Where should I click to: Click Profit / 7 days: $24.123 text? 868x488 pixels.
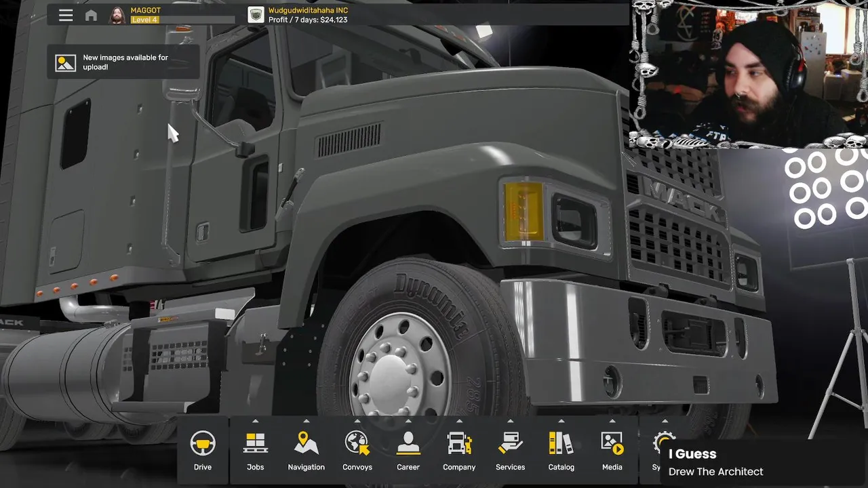pyautogui.click(x=308, y=20)
